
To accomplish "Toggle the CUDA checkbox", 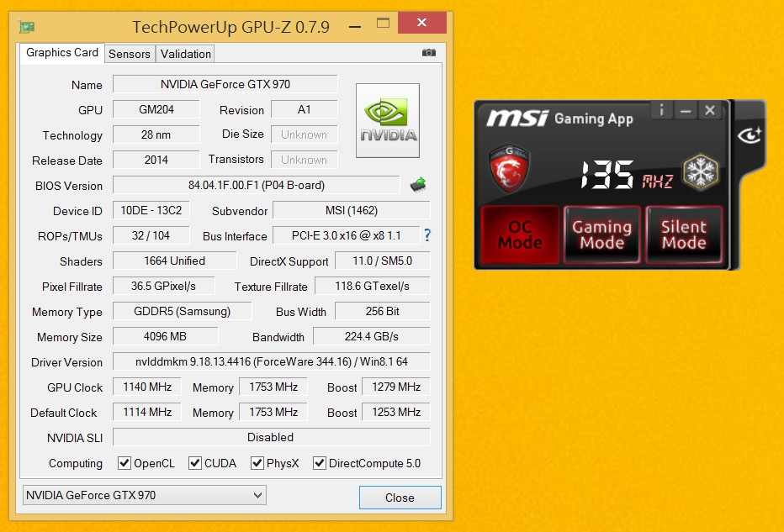I will pos(195,463).
